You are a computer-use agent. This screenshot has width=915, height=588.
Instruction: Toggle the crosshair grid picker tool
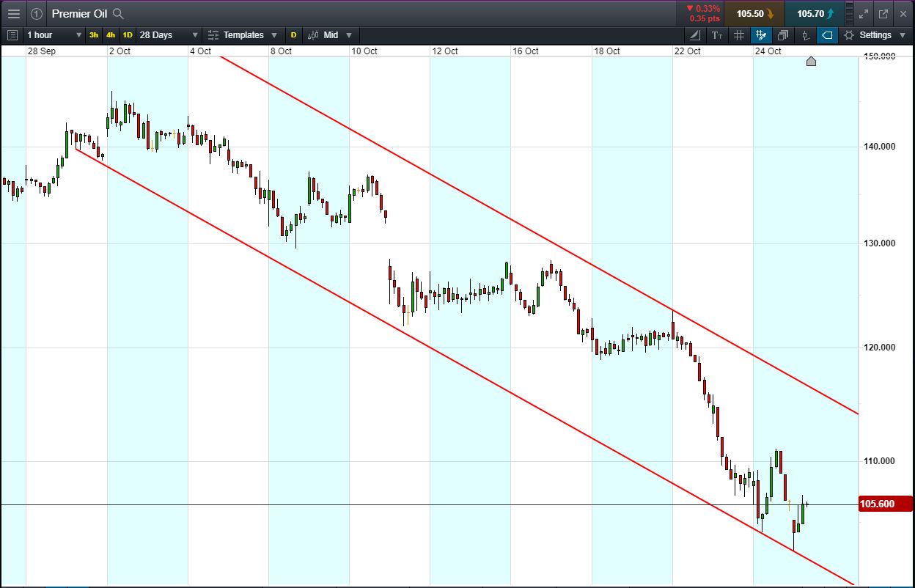(761, 34)
